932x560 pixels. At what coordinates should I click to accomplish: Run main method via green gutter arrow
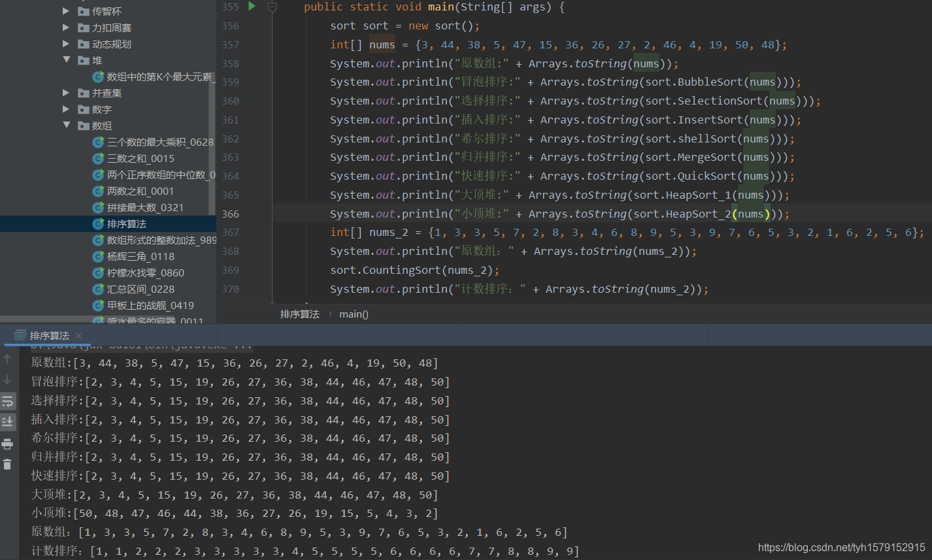tap(252, 7)
